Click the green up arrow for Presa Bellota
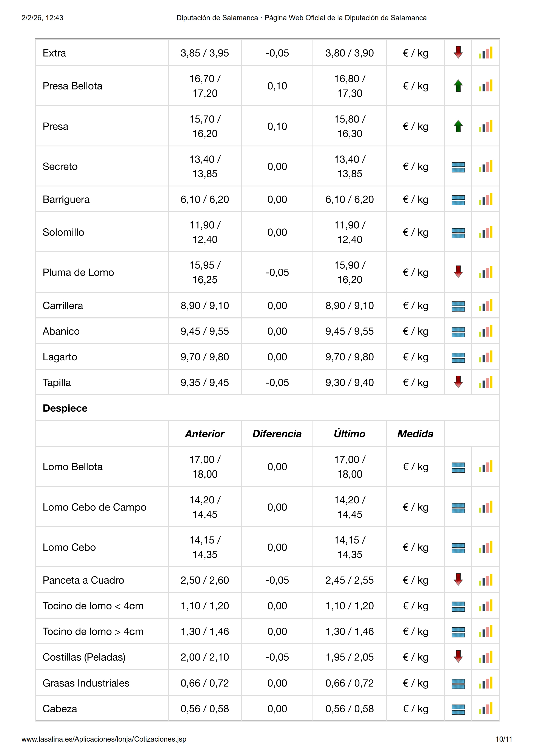The image size is (534, 756). click(x=458, y=86)
